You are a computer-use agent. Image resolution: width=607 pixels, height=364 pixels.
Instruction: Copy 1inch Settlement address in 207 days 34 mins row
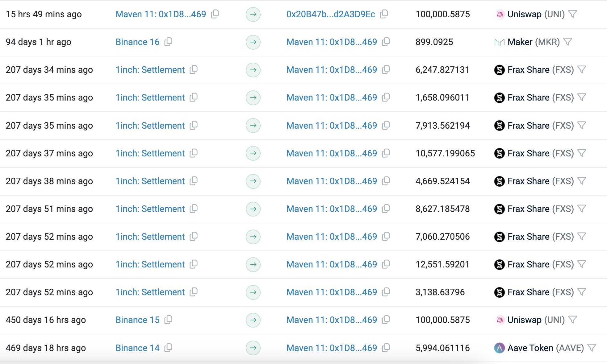tap(194, 70)
